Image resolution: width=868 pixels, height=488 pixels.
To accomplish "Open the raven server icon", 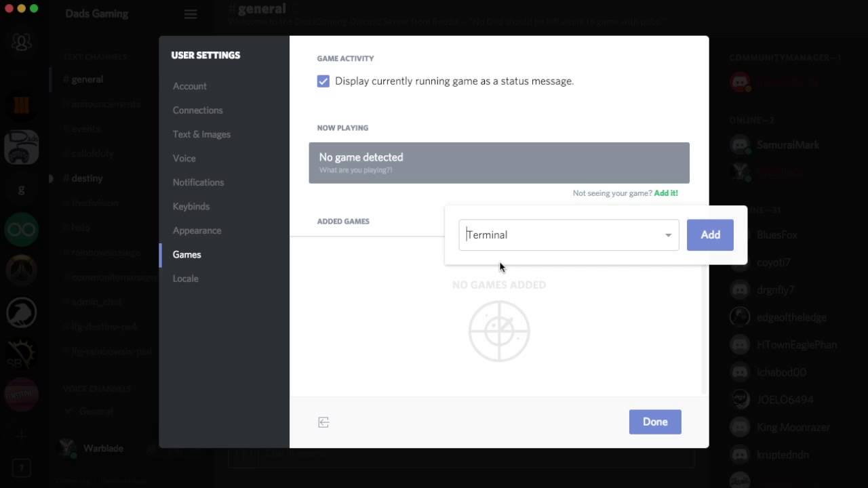I will [22, 313].
